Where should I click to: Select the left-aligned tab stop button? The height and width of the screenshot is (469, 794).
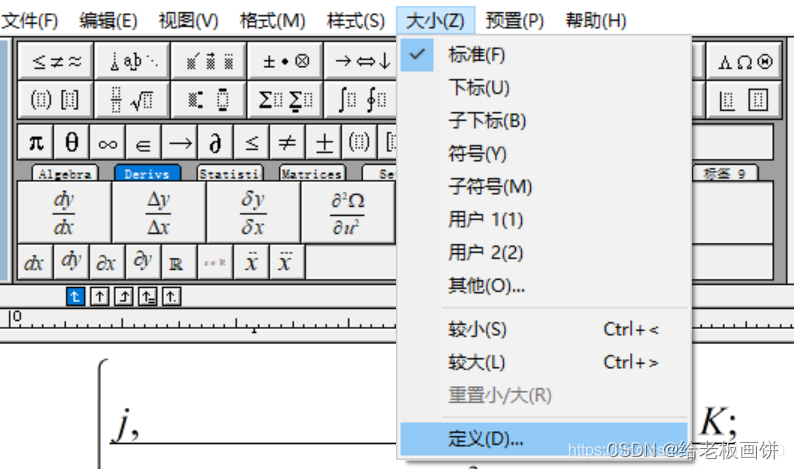click(75, 296)
